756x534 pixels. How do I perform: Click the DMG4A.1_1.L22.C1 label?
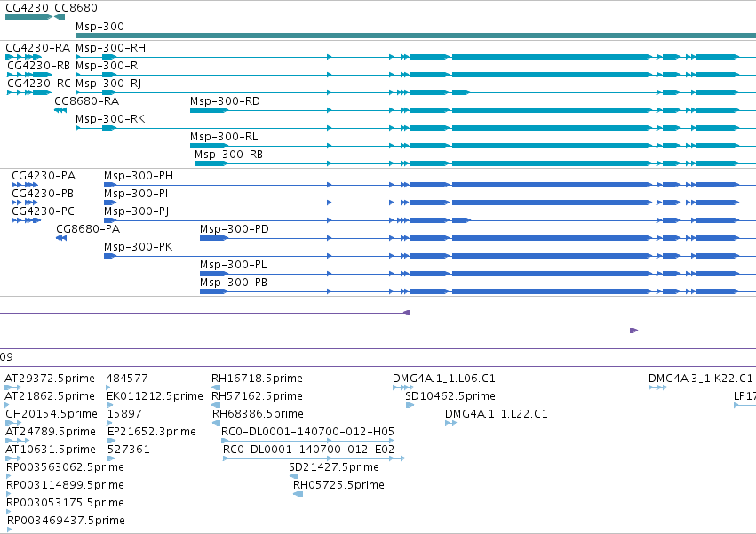point(496,414)
